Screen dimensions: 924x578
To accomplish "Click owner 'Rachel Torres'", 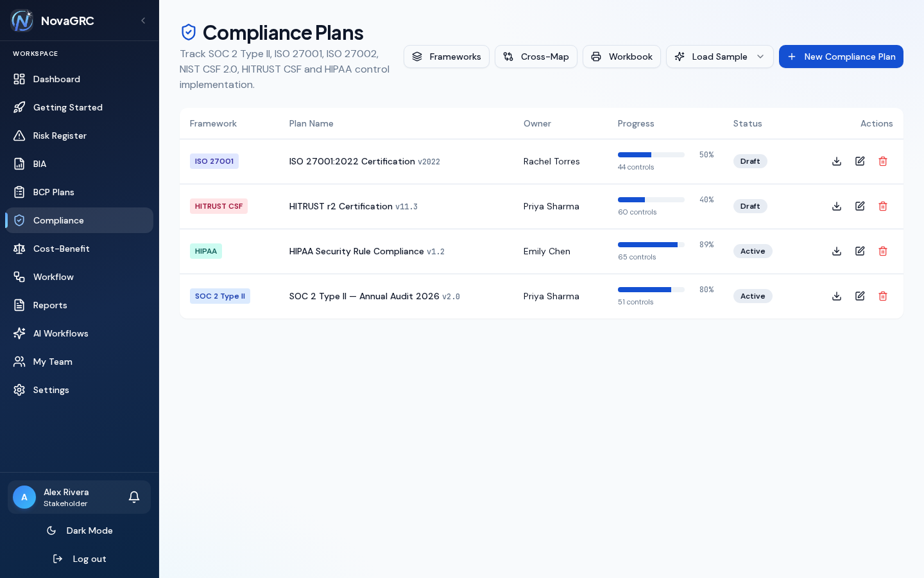I will 551,161.
